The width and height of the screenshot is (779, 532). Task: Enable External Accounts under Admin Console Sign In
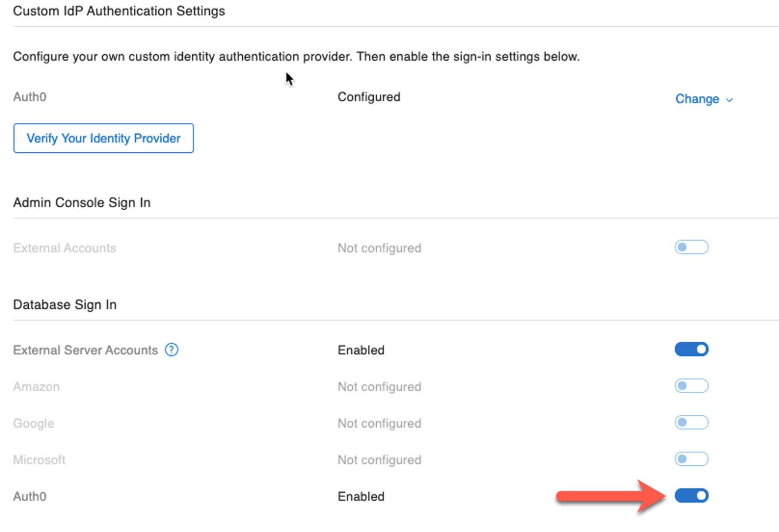[x=691, y=247]
